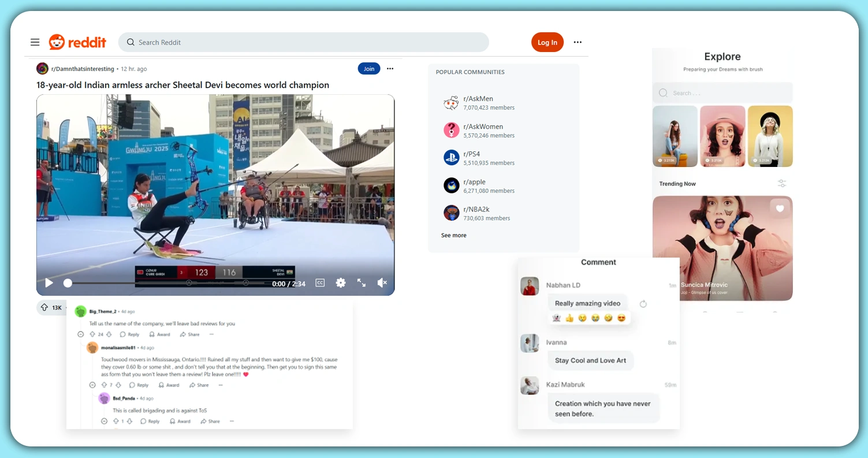
Task: Open Trending Now filter controls
Action: click(782, 183)
